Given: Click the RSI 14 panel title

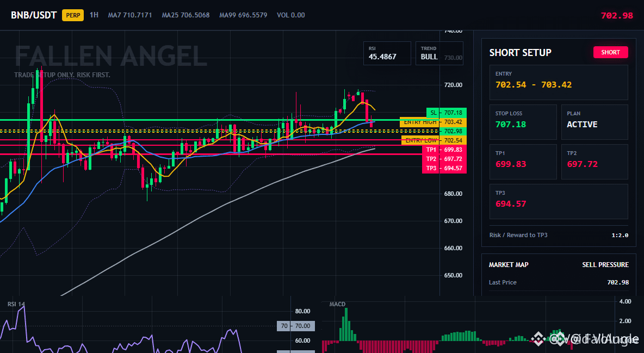Looking at the screenshot, I should pos(16,304).
